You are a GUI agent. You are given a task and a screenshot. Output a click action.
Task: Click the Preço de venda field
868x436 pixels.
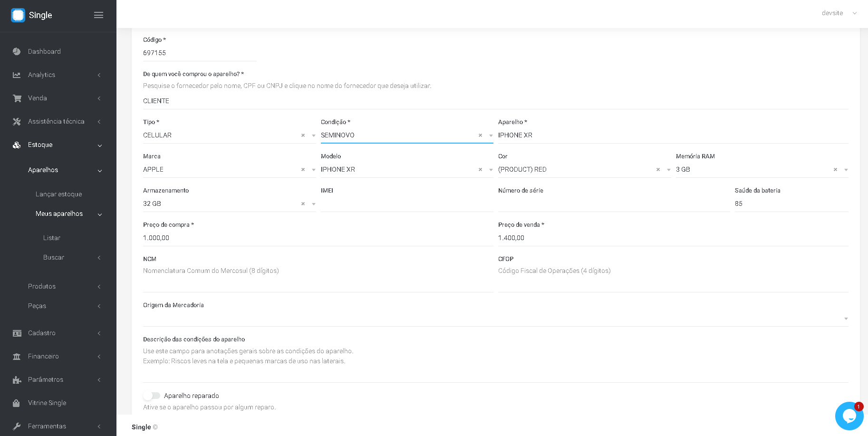pyautogui.click(x=673, y=238)
